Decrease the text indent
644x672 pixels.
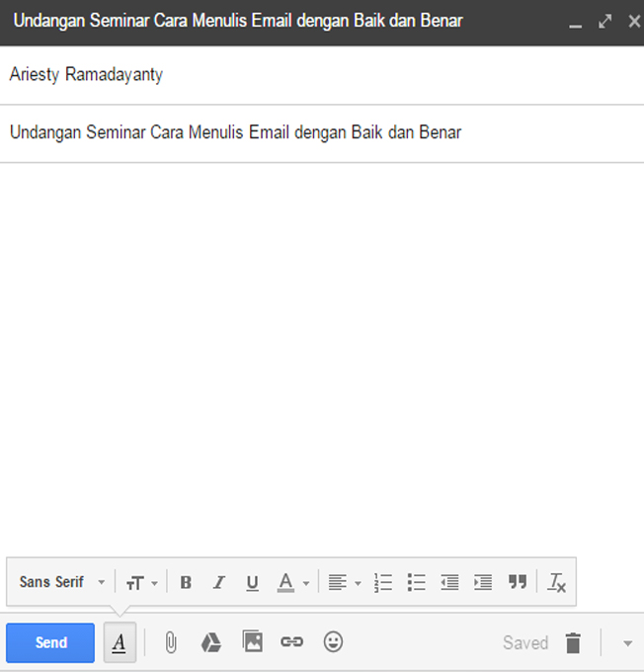(449, 583)
